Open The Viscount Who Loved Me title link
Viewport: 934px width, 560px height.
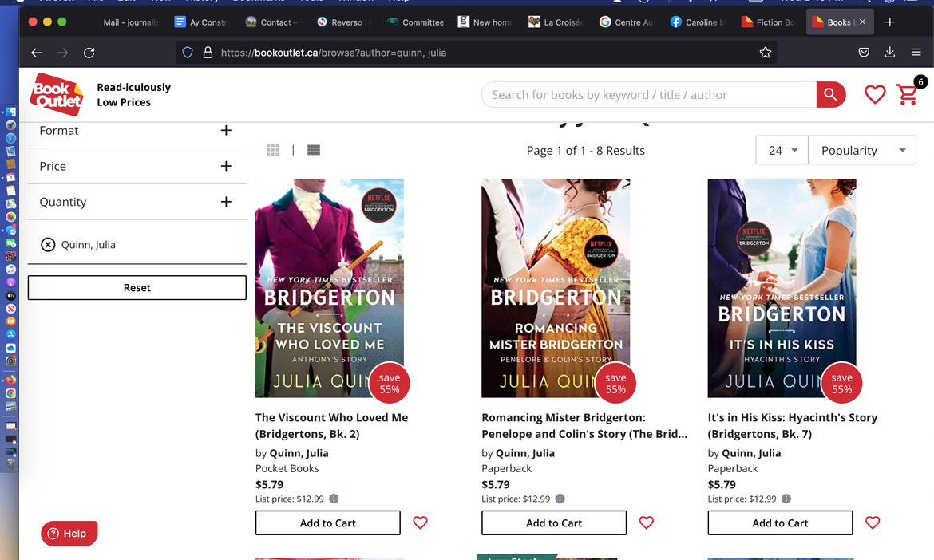(332, 425)
